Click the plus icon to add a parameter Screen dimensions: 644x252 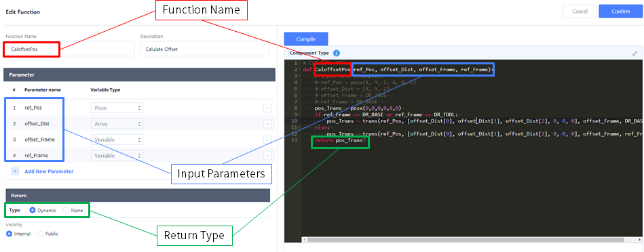coord(15,171)
